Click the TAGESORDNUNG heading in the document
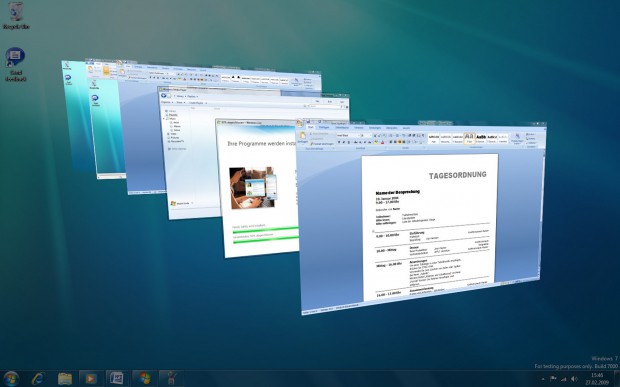This screenshot has width=620, height=387. [x=458, y=175]
